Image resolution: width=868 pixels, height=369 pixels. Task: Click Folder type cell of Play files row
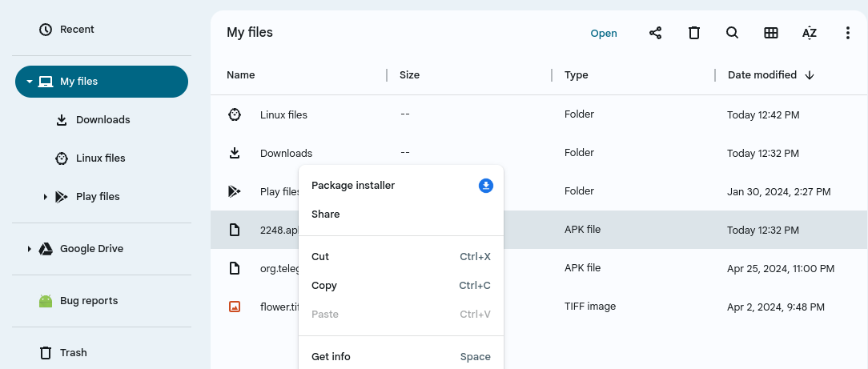tap(579, 191)
